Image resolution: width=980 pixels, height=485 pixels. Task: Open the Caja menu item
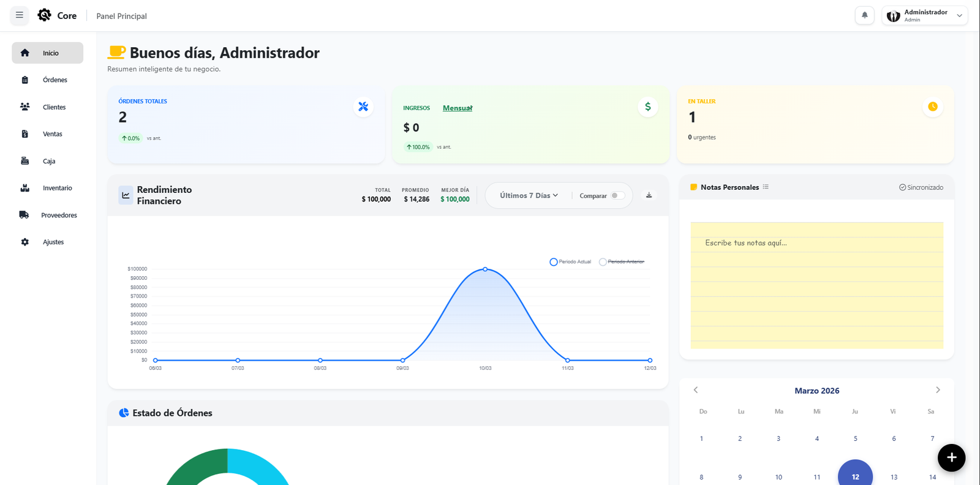47,161
